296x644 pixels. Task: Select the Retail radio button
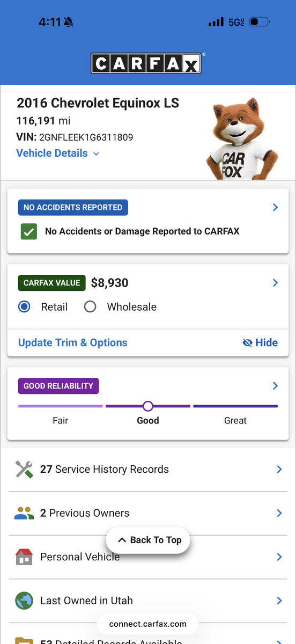tap(24, 307)
